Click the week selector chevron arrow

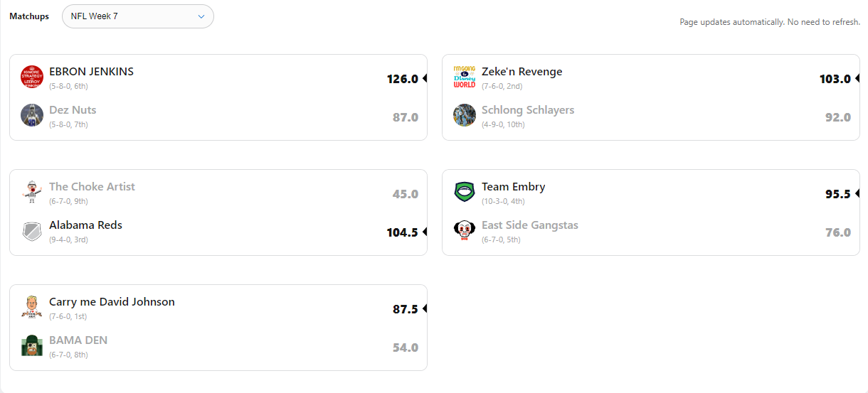(x=201, y=16)
